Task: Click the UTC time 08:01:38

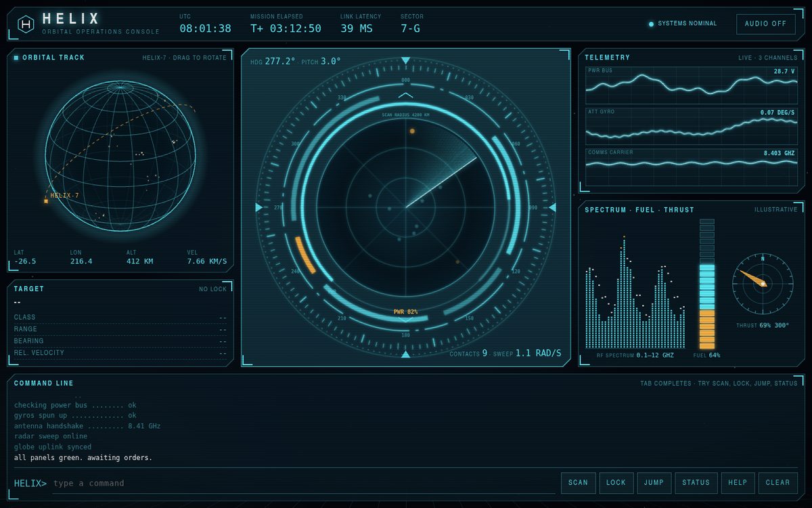Action: 205,28
